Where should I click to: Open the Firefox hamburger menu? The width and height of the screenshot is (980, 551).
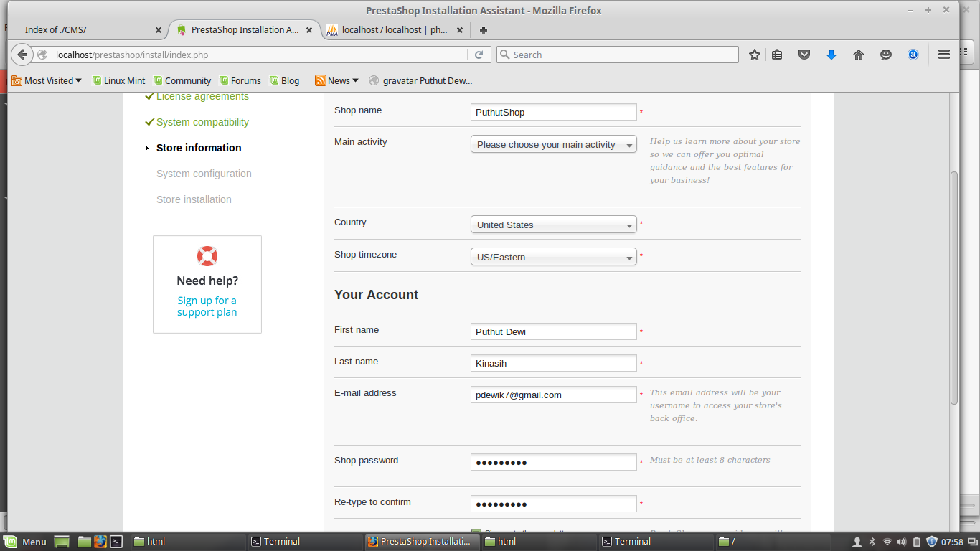point(944,55)
